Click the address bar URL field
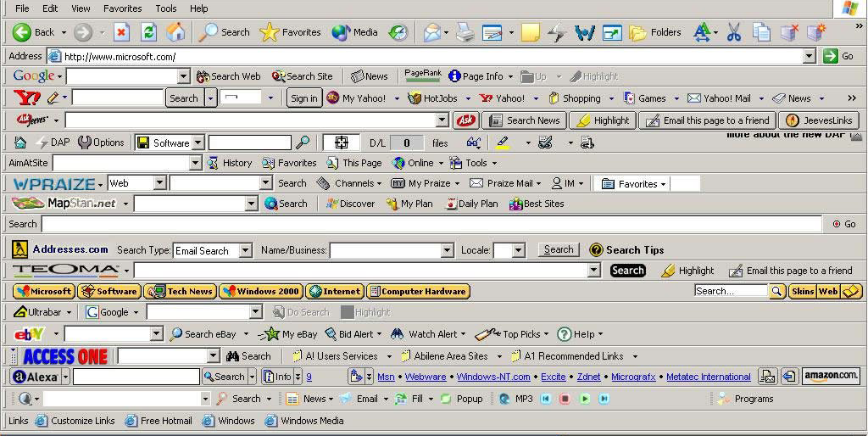This screenshot has width=868, height=436. [426, 56]
